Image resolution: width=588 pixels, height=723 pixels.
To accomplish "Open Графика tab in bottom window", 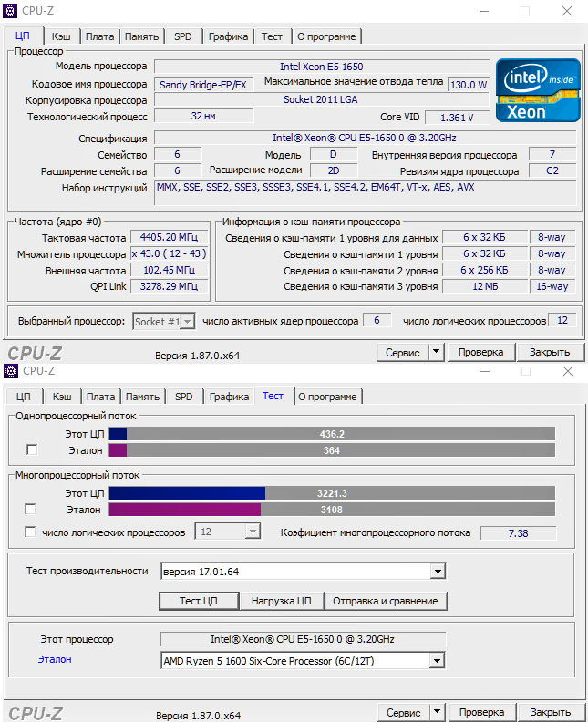I will click(229, 397).
